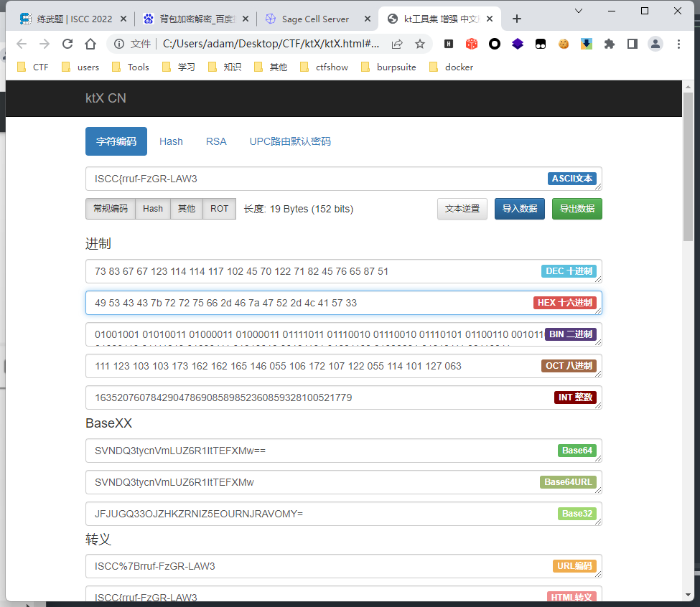
Task: Open the black mask-face extension icon
Action: point(541,44)
